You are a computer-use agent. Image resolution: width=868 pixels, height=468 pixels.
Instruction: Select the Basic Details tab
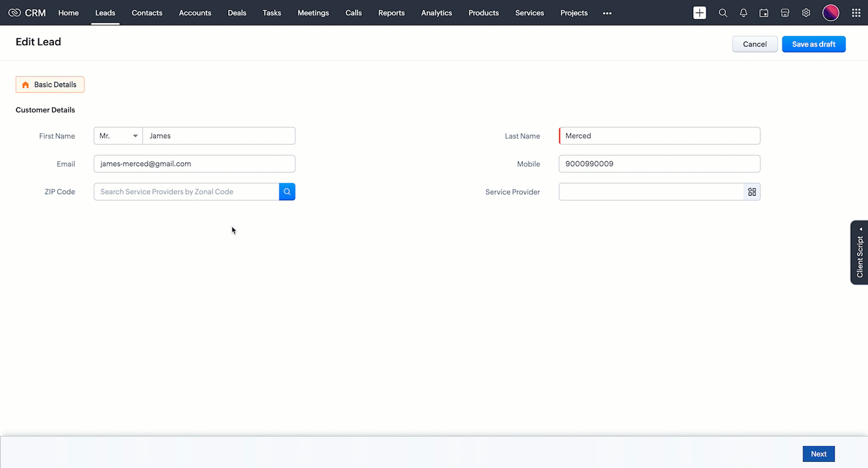point(50,84)
